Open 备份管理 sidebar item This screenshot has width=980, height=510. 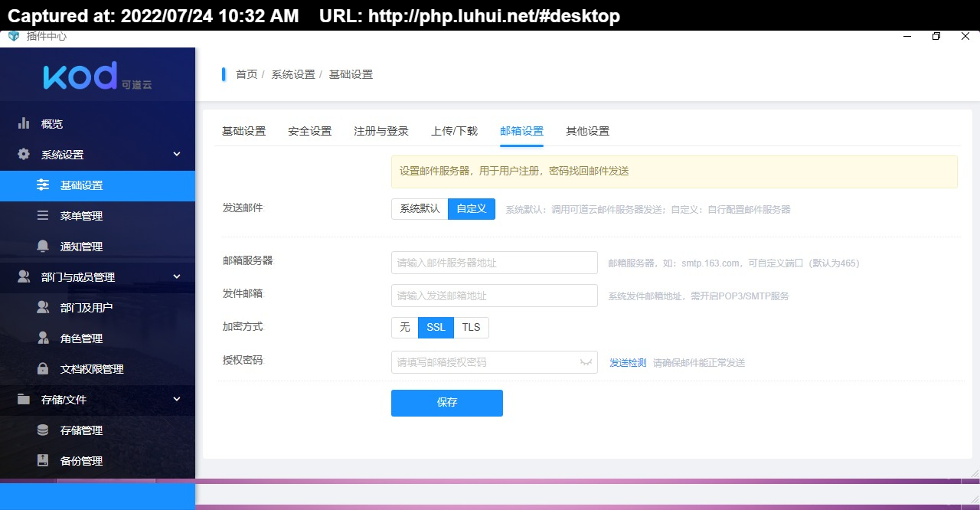[x=97, y=461]
